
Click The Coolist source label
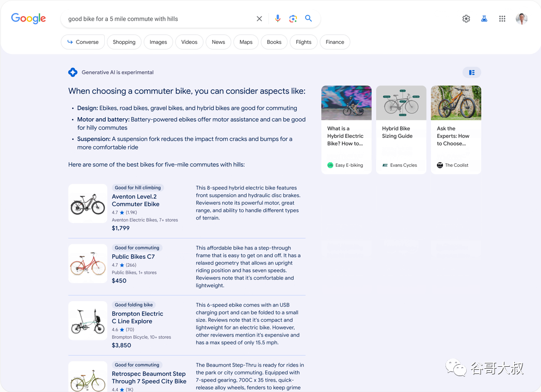pyautogui.click(x=453, y=165)
